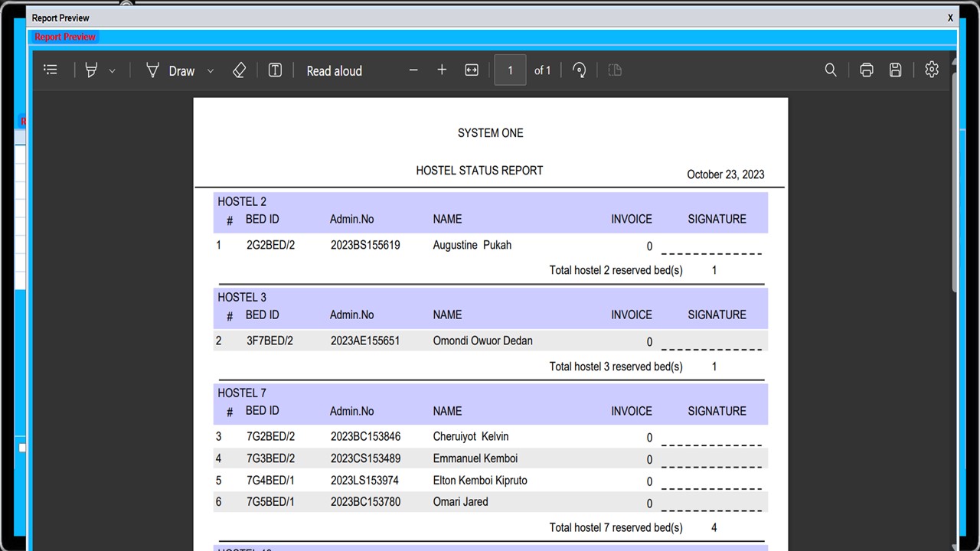
Task: Open PDF viewer settings gear
Action: (932, 70)
